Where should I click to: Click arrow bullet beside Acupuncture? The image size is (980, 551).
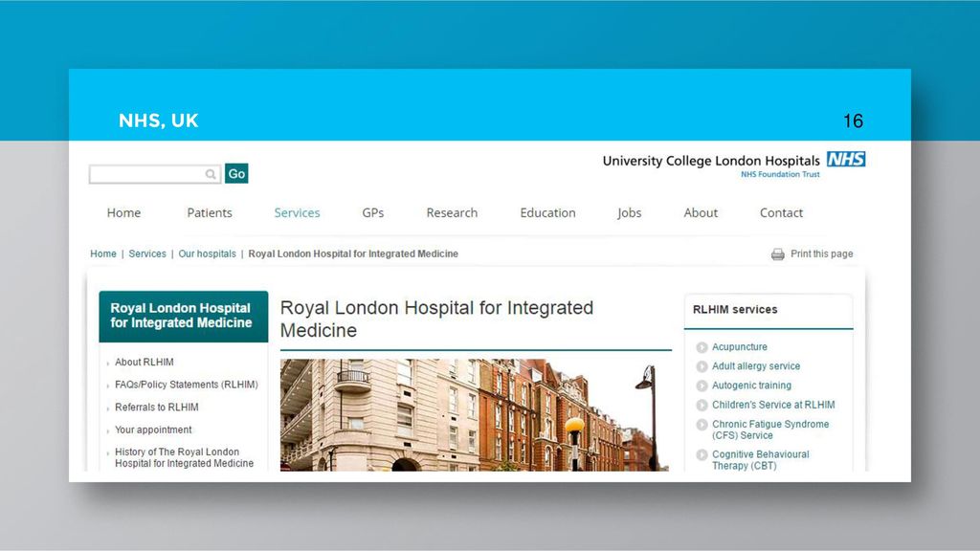tap(702, 347)
